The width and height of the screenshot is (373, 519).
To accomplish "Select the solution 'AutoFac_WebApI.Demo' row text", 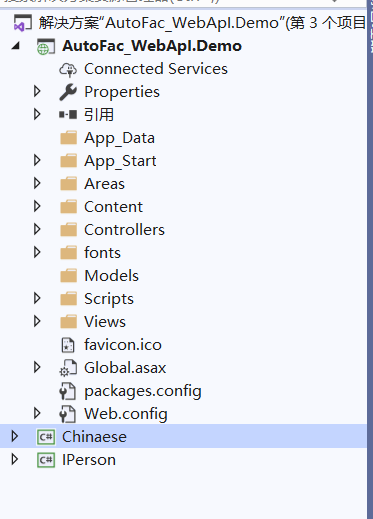I will tap(202, 23).
